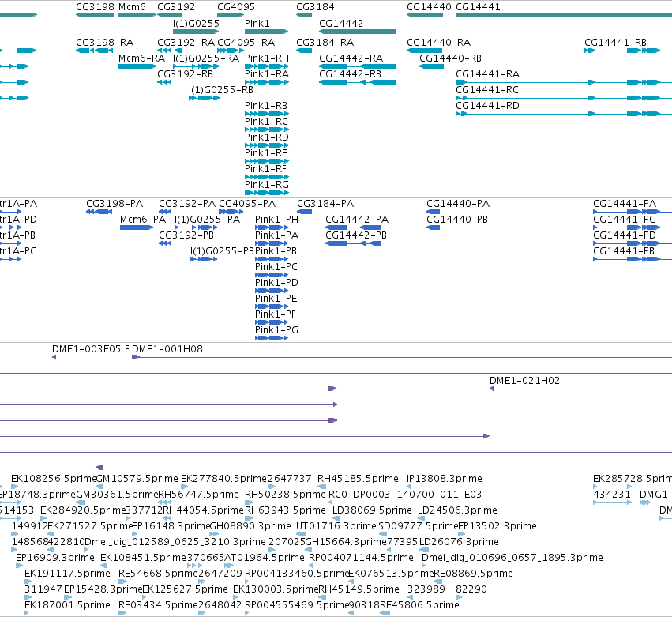Select EST EK125627.5prime label
This screenshot has height=617, width=672.
coord(185,589)
